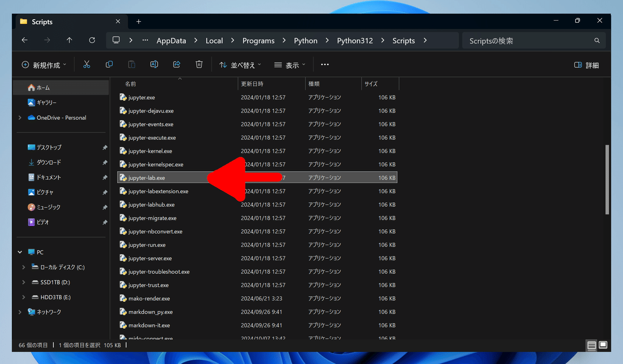Screen dimensions: 623x364
Task: Select the file name mako-render.exe
Action: [x=149, y=299]
